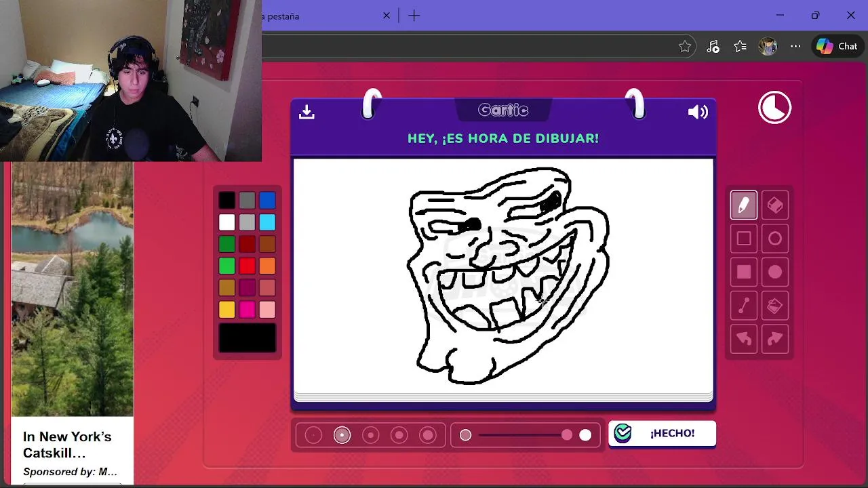Pick the orange color swatch
868x488 pixels.
coord(267,266)
